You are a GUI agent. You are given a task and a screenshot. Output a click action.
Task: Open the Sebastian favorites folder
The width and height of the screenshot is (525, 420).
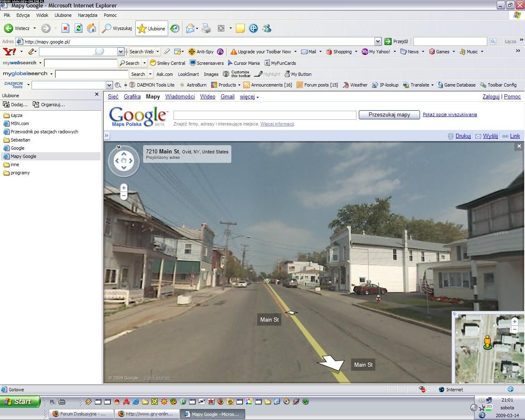(x=20, y=140)
